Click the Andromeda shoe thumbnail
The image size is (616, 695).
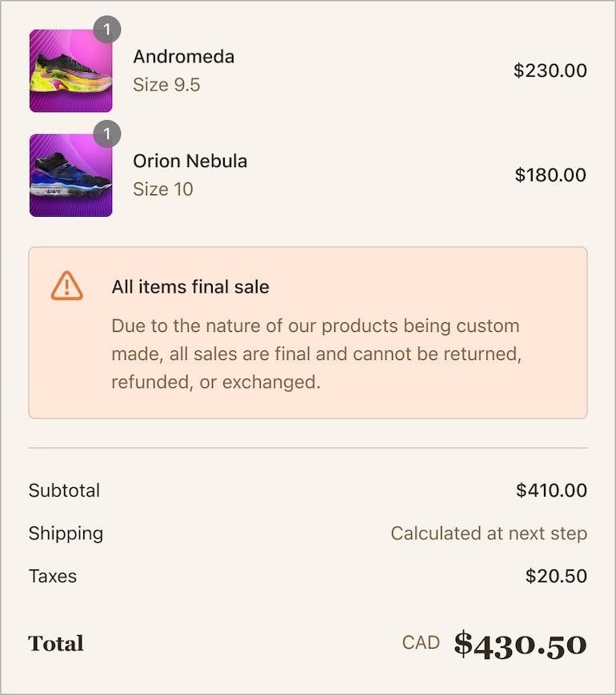70,71
